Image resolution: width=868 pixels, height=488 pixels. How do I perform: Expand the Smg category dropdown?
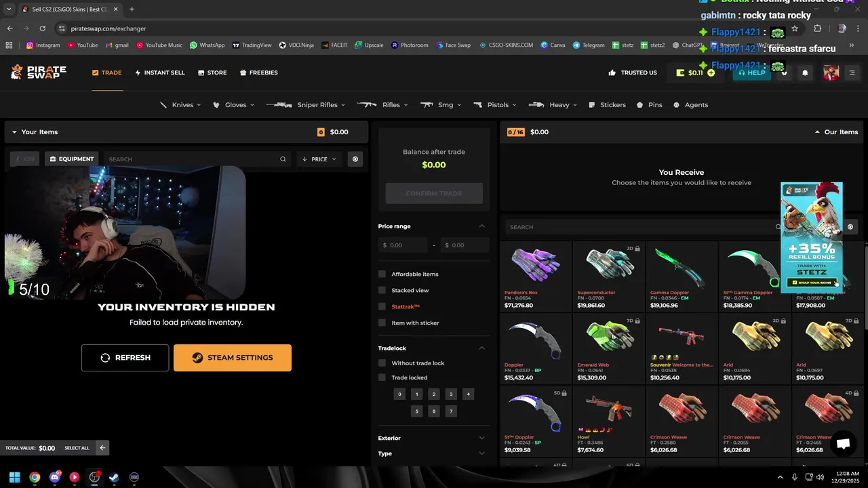440,105
